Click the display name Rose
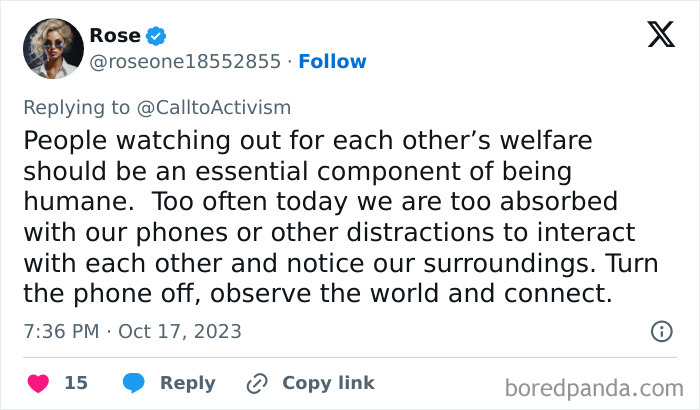This screenshot has height=410, width=700. (x=115, y=36)
